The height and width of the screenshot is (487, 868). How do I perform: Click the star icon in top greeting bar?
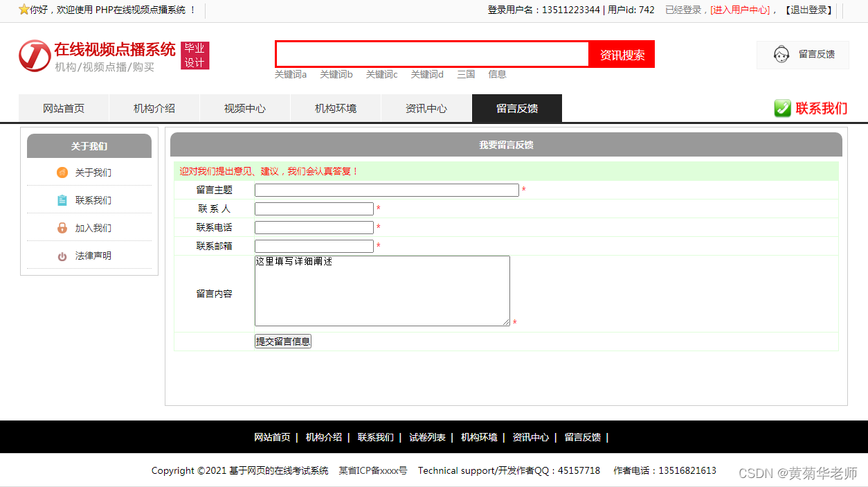click(24, 10)
